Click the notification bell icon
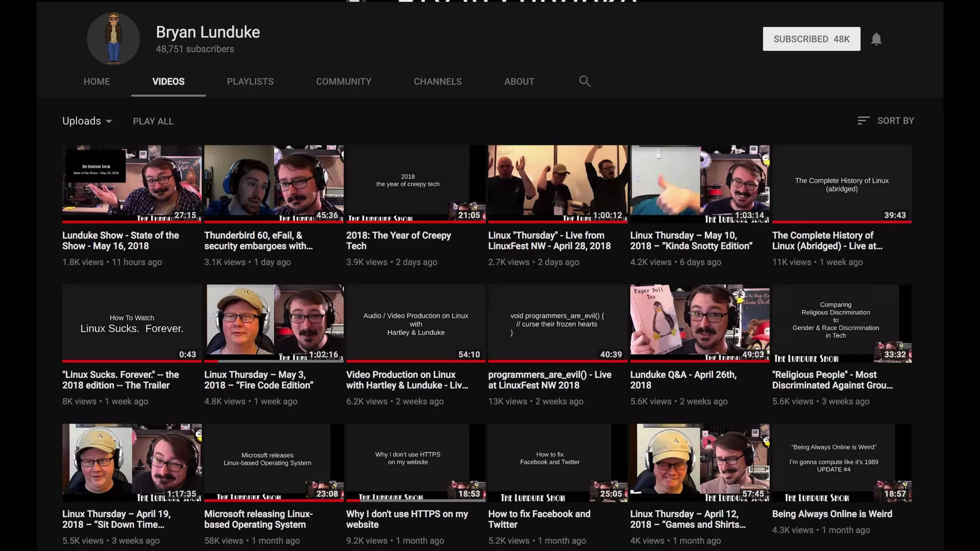 pos(876,39)
